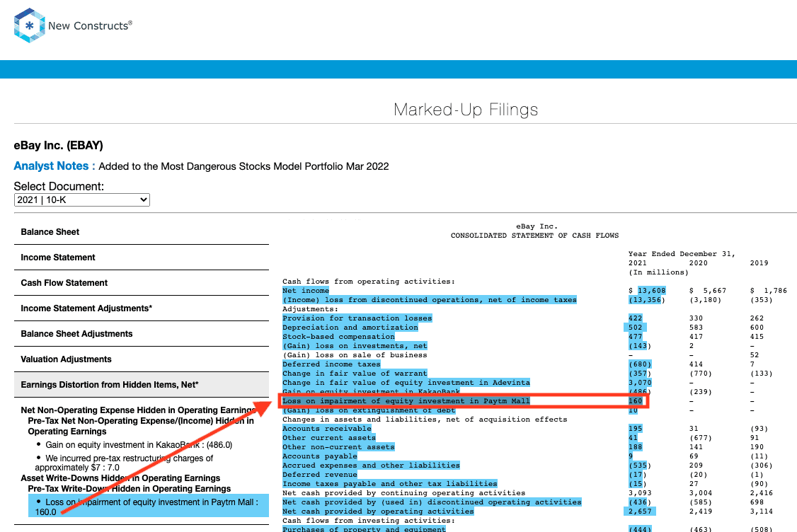Click 'Accrued expenses and other liabilities' line
This screenshot has height=532, width=797.
coord(371,466)
